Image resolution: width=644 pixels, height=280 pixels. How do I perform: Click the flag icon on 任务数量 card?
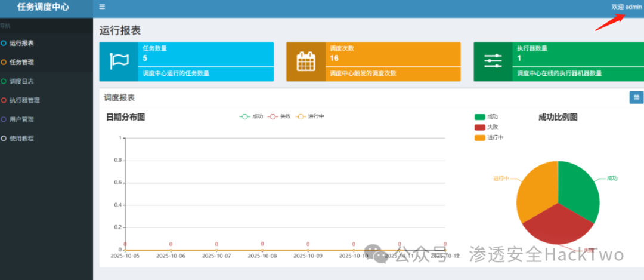click(119, 61)
